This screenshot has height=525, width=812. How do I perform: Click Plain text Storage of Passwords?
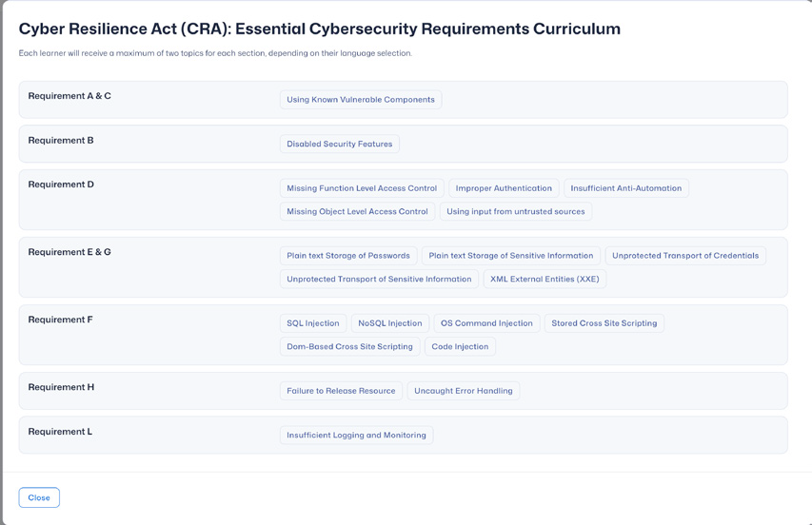[x=348, y=256]
